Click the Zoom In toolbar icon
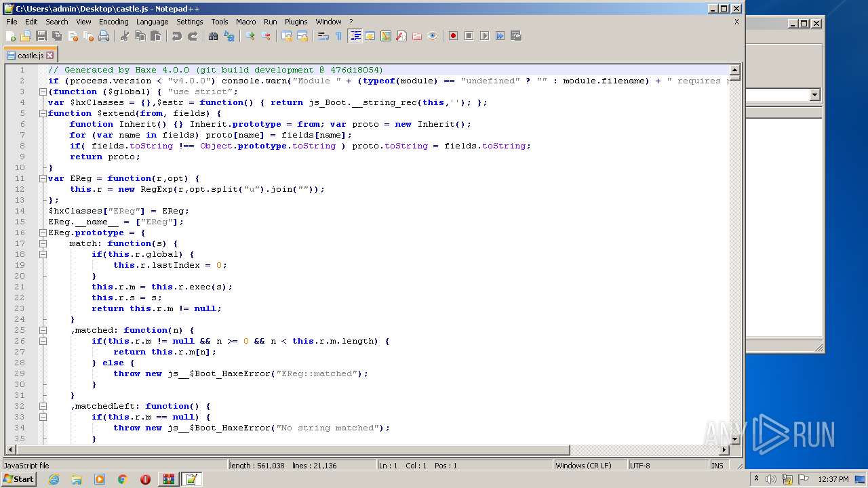 pyautogui.click(x=250, y=36)
